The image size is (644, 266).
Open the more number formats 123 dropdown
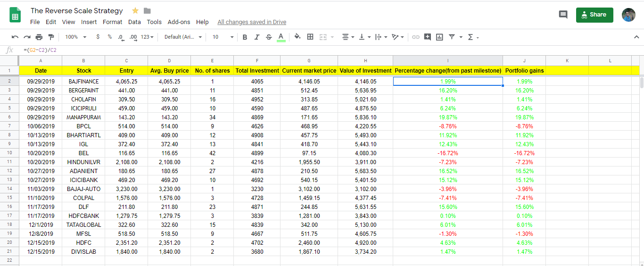tap(148, 37)
